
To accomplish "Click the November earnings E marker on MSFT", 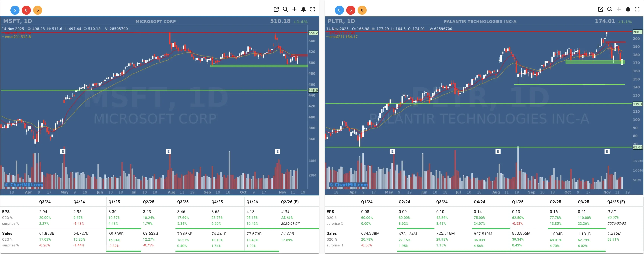I will point(278,151).
